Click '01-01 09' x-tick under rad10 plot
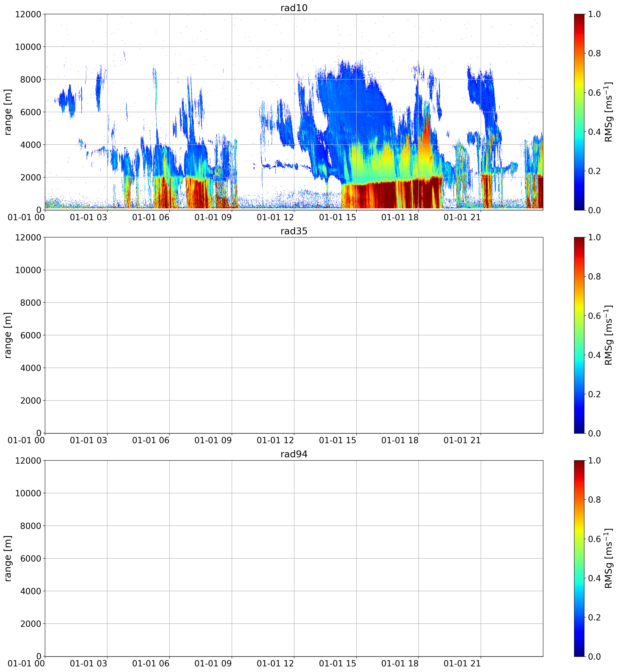This screenshot has width=618, height=672. coord(213,217)
